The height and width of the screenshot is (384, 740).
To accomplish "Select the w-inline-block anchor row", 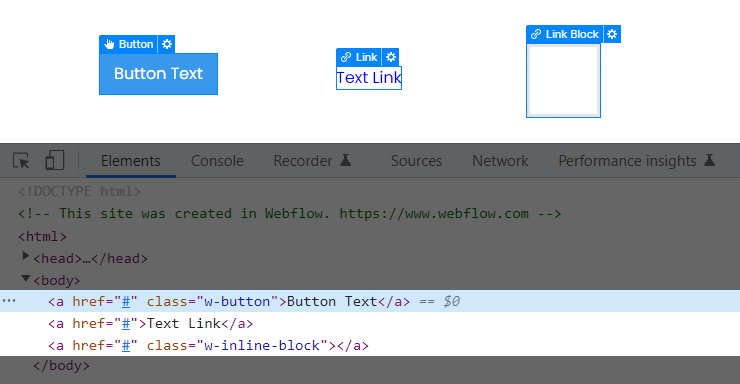I will click(x=370, y=345).
